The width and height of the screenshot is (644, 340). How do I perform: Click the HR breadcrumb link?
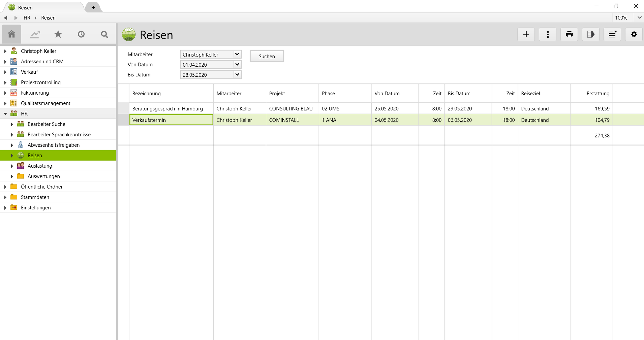coord(27,18)
